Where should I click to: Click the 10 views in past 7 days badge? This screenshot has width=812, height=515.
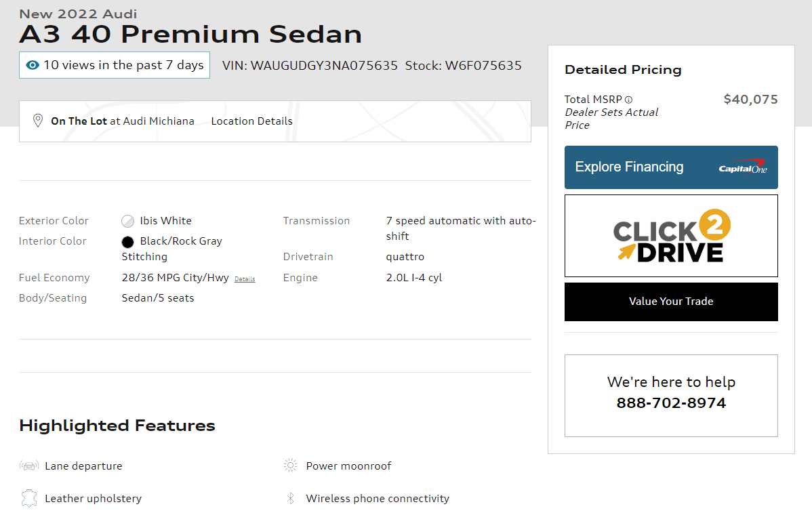pyautogui.click(x=115, y=65)
